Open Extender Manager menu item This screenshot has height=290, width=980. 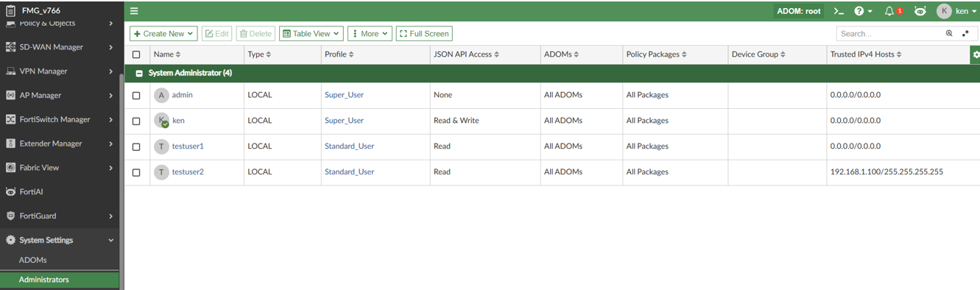60,144
